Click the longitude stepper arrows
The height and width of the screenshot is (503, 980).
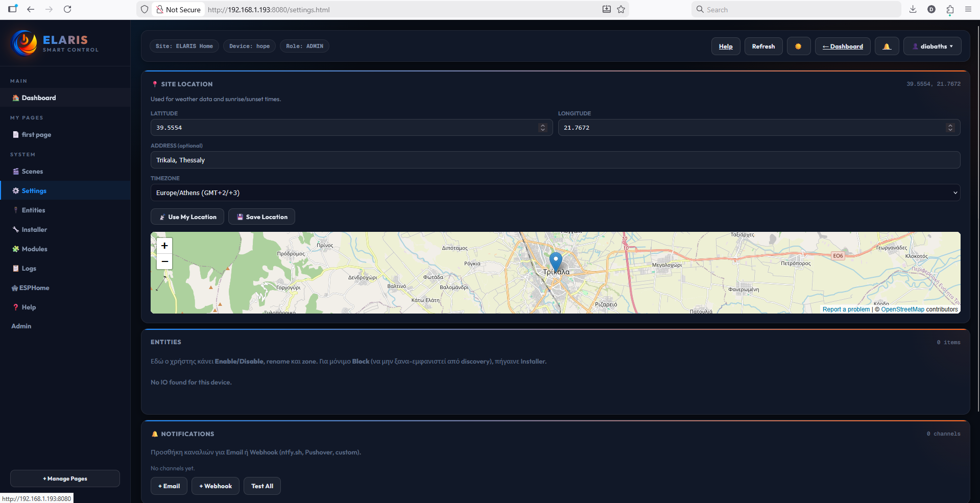950,128
